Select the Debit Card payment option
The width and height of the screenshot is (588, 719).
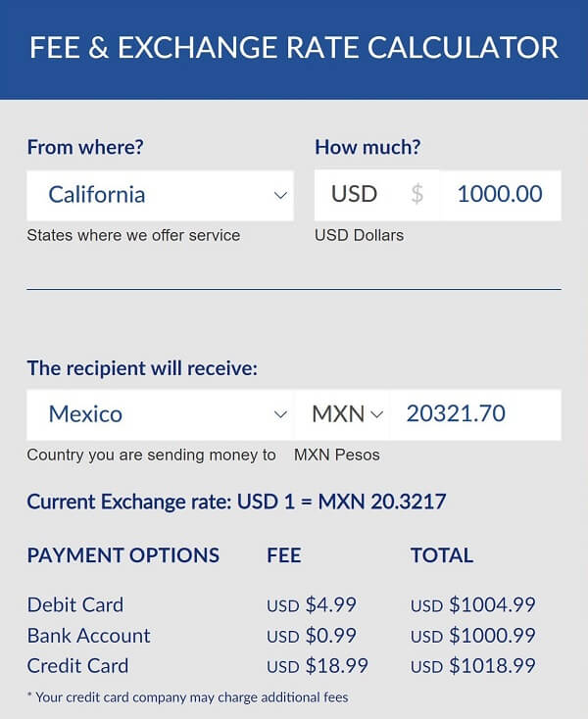tap(75, 604)
